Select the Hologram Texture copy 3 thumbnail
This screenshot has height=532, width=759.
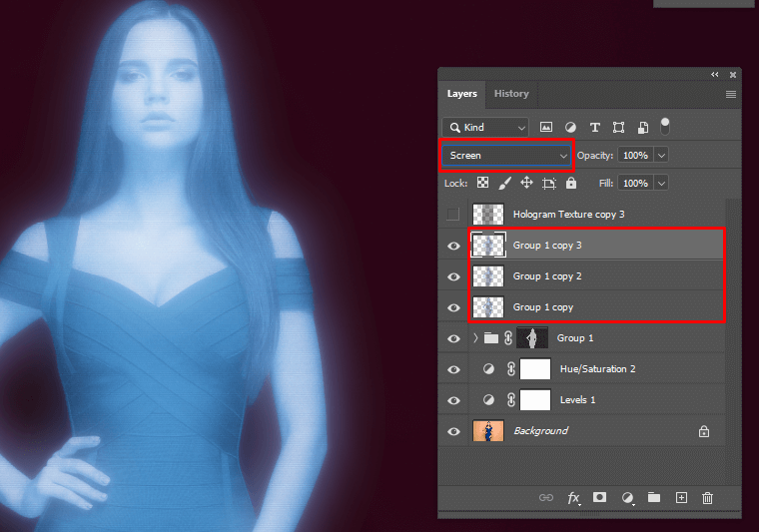tap(488, 215)
